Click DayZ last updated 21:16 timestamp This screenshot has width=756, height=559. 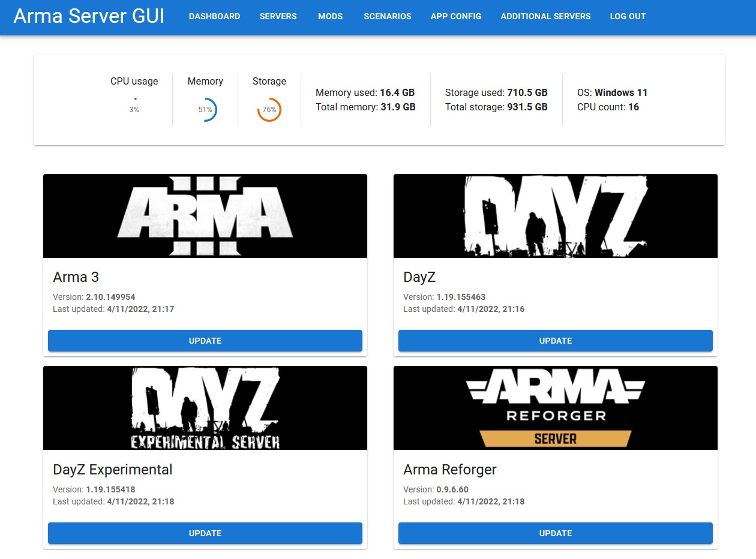[x=491, y=309]
